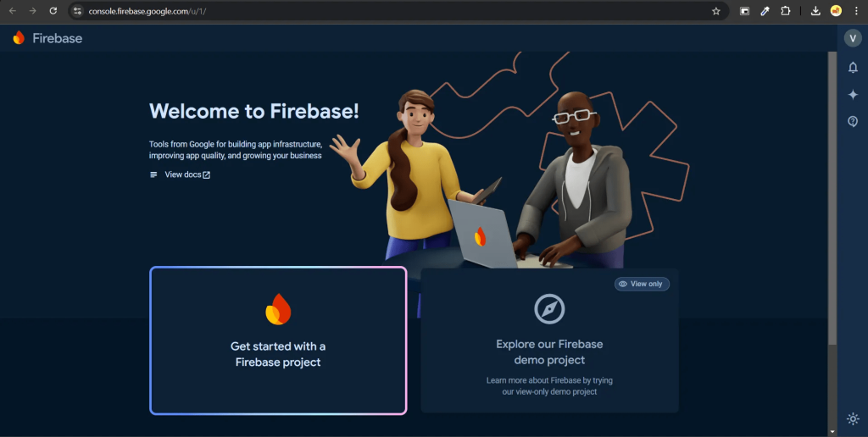This screenshot has width=868, height=437.
Task: Open the browser extensions puzzle icon
Action: (x=785, y=11)
